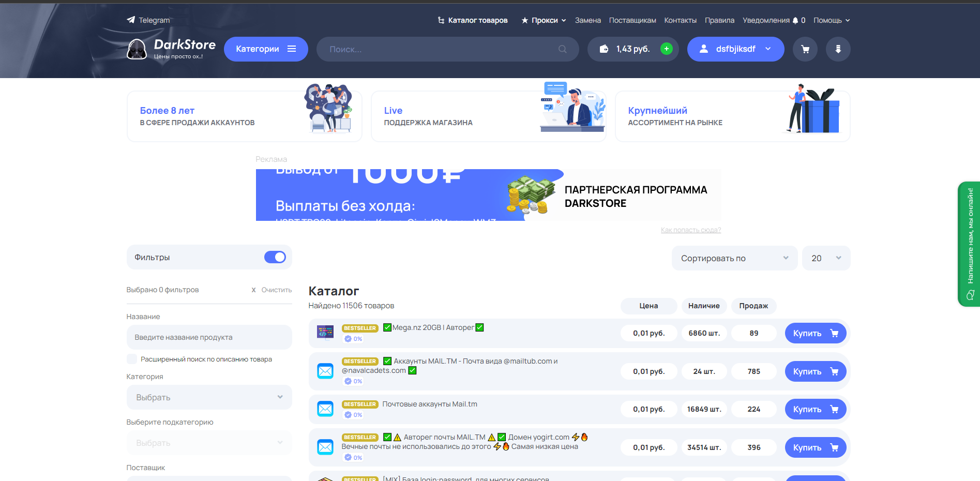Viewport: 980px width, 481px height.
Task: Buy the Mega.nz 20GB Авторег product
Action: (816, 333)
